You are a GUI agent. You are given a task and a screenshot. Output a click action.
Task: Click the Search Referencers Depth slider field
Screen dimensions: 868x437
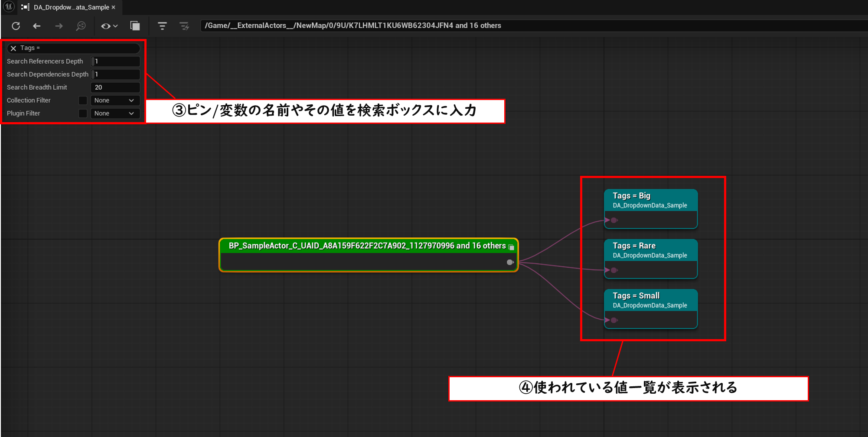pyautogui.click(x=115, y=62)
